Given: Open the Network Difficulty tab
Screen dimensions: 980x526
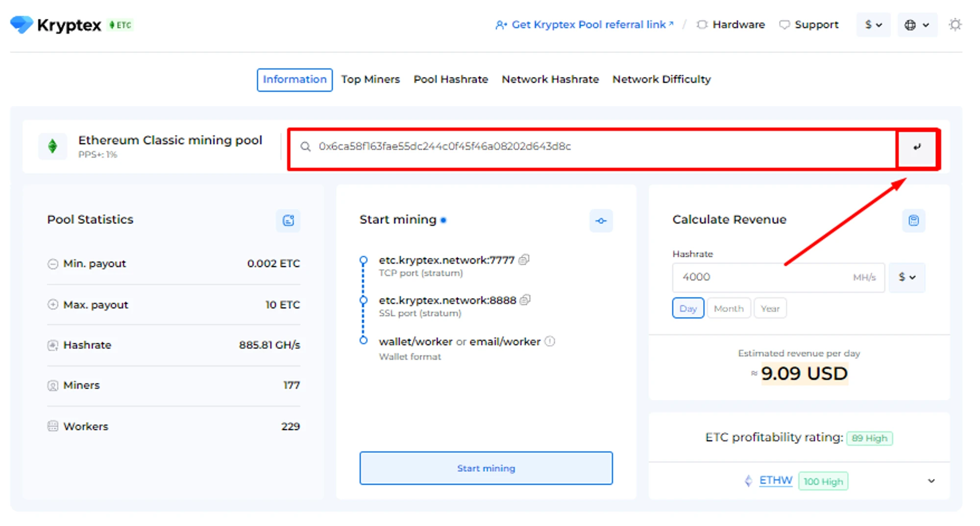Looking at the screenshot, I should coord(661,79).
